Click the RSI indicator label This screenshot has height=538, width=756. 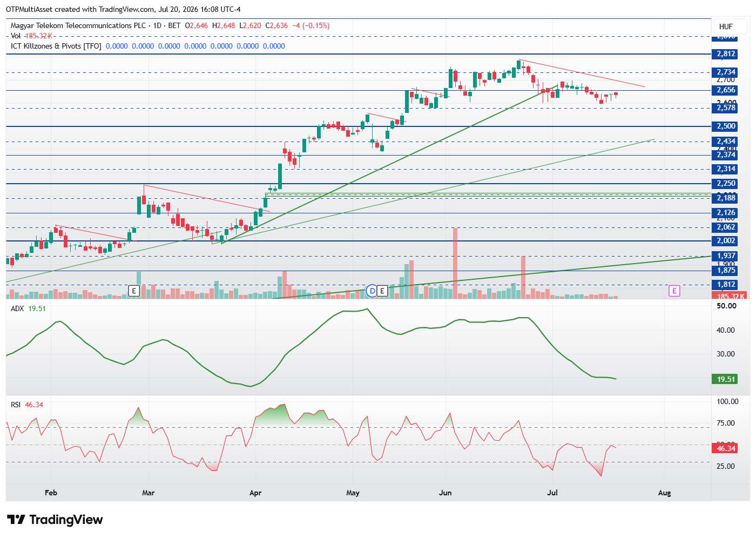(16, 405)
